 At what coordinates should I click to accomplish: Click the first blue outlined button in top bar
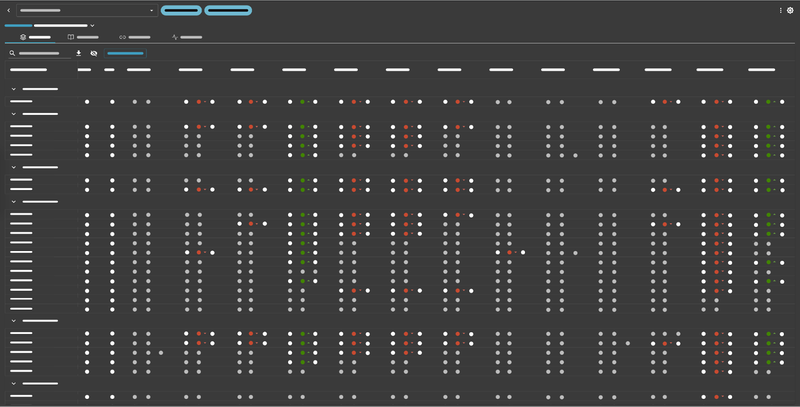click(x=181, y=10)
